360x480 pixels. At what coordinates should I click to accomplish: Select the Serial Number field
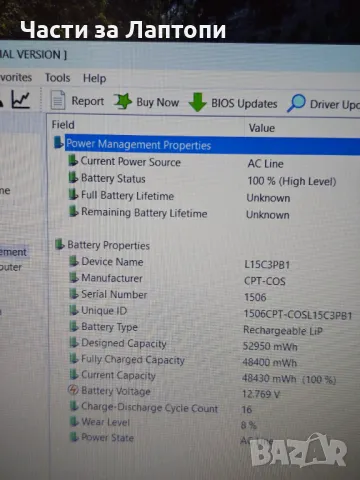pyautogui.click(x=114, y=294)
